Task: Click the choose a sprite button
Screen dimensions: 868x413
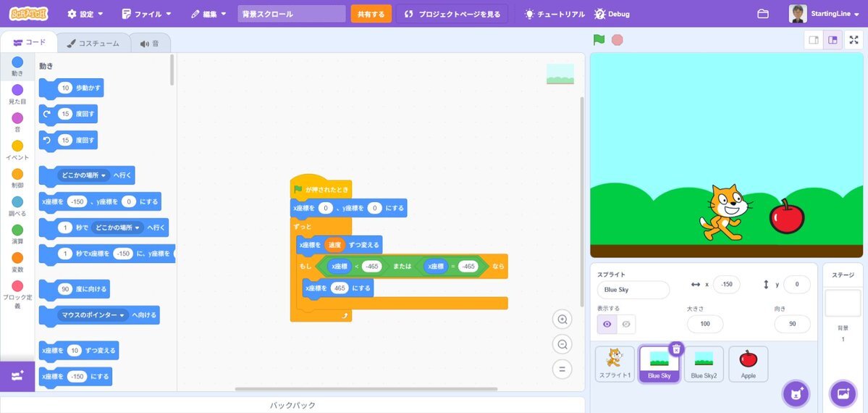Action: 795,394
